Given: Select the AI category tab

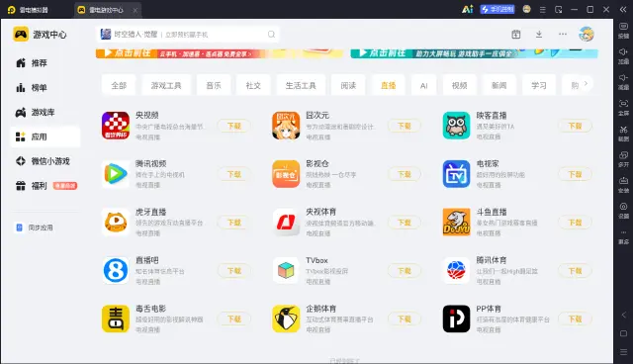Looking at the screenshot, I should click(423, 85).
